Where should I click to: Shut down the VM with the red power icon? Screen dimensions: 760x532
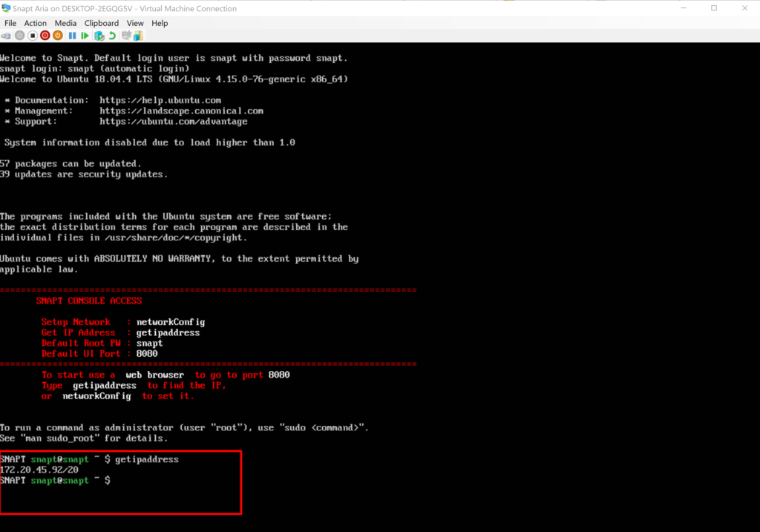[45, 36]
